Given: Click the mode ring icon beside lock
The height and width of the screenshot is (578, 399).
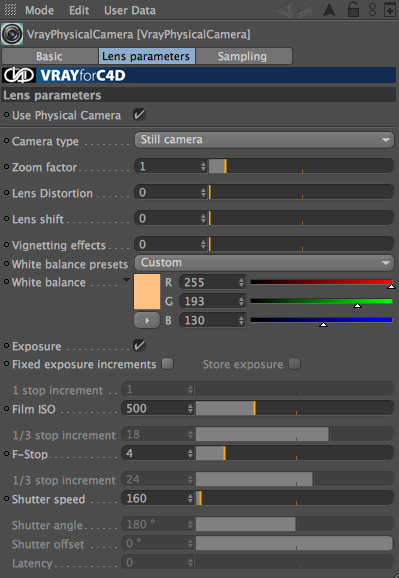Looking at the screenshot, I should tap(372, 10).
